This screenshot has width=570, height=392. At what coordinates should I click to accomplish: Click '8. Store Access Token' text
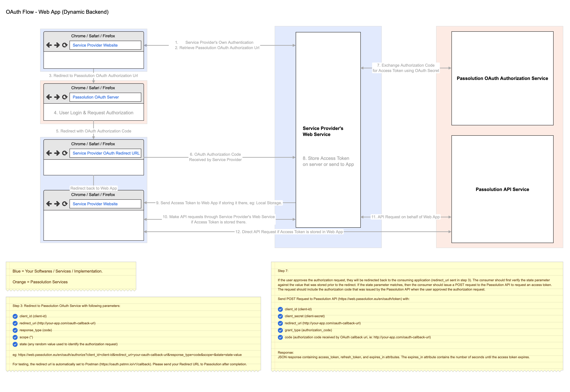328,161
